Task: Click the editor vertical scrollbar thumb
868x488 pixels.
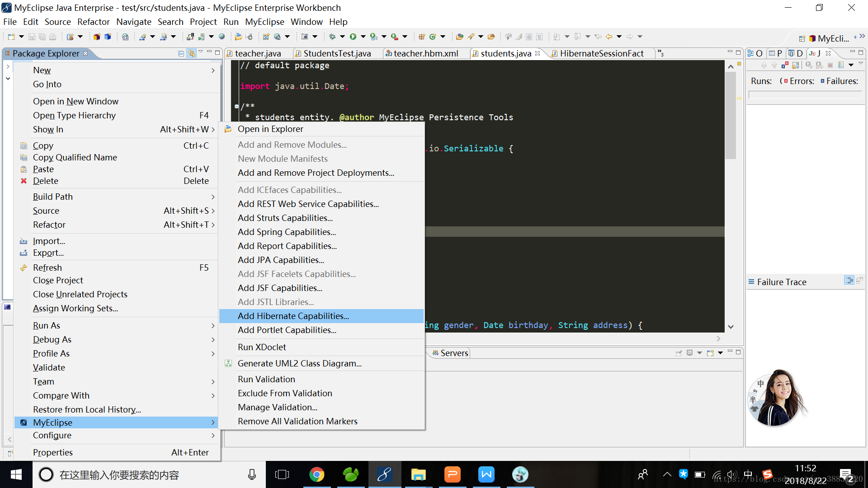Action: coord(730,115)
